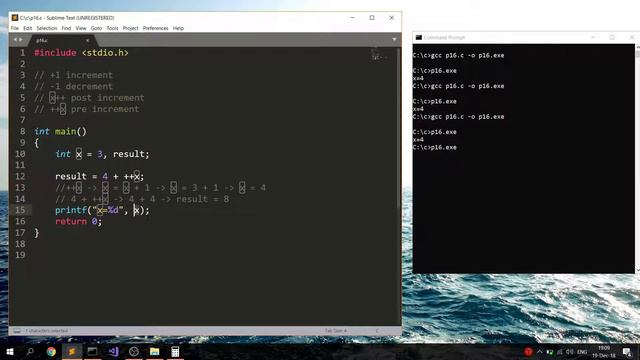Go to previous tab with left arrow
Viewport: 640px width, 360px height.
(16, 40)
